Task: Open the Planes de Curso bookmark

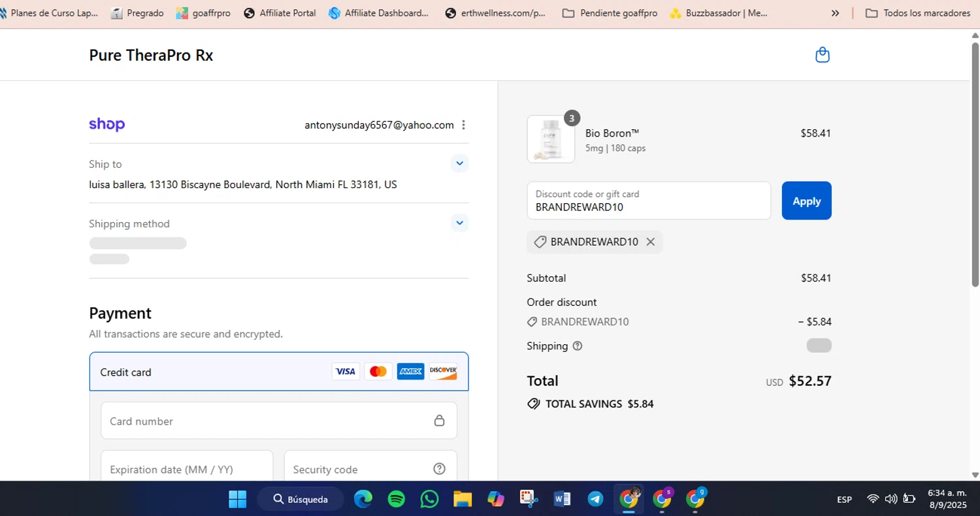Action: [x=49, y=13]
